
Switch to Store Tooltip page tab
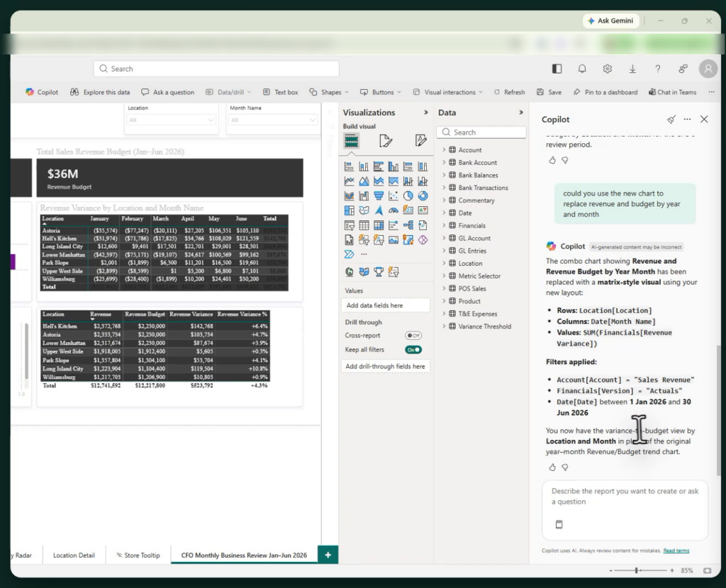point(138,555)
